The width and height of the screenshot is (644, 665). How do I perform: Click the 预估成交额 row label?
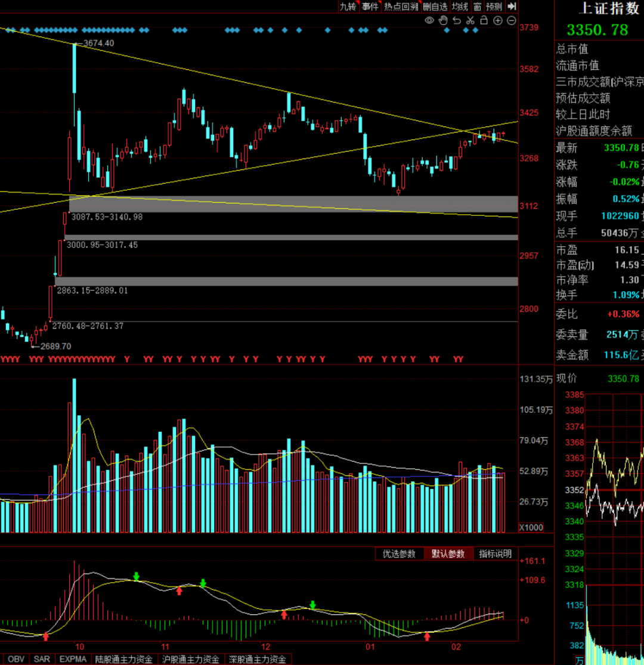[583, 98]
